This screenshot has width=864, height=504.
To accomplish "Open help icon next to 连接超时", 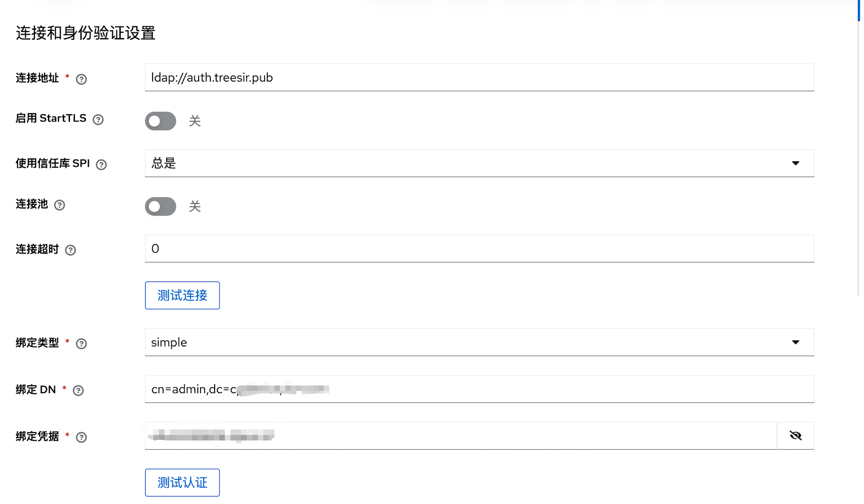I will [71, 250].
